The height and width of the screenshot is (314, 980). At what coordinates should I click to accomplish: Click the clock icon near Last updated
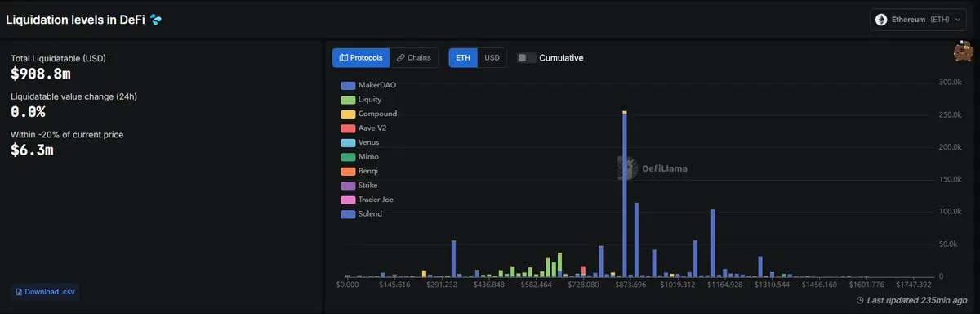(x=860, y=300)
